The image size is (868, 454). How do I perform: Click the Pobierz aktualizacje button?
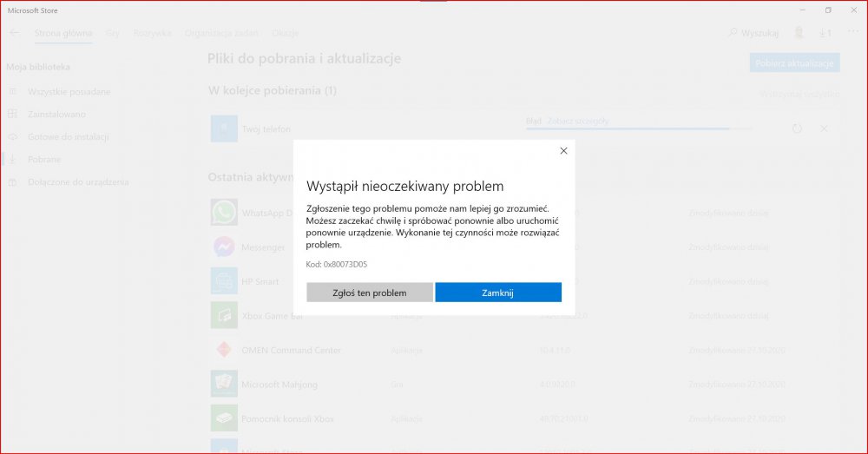click(x=794, y=63)
